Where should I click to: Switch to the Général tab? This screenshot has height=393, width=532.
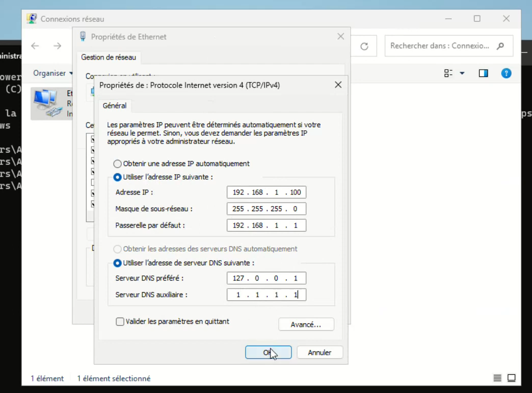point(114,105)
